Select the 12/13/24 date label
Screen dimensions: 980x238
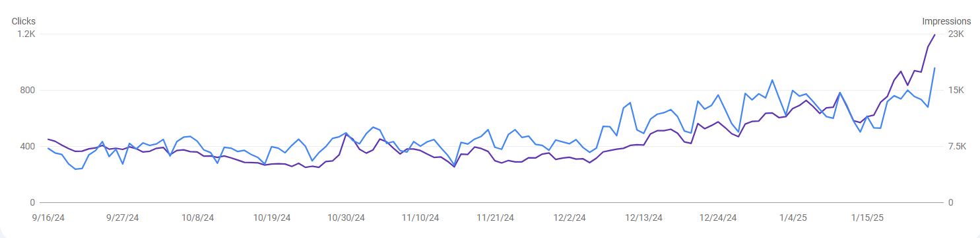tap(643, 218)
